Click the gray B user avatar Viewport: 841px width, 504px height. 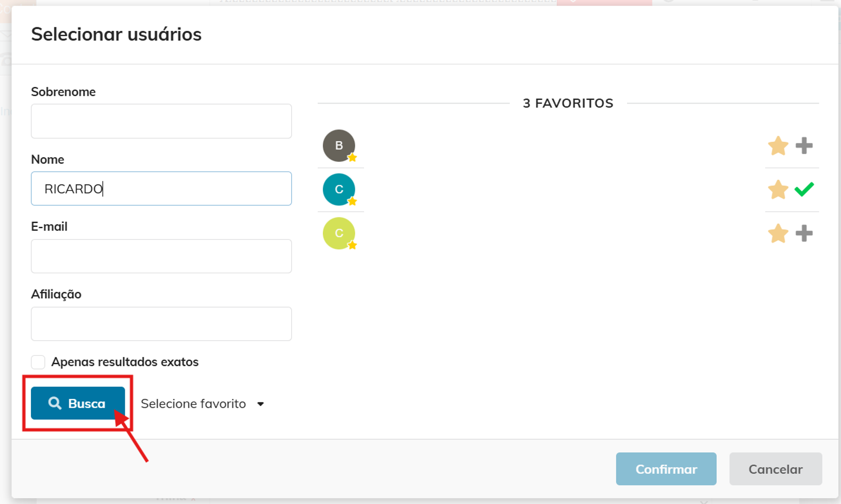(339, 145)
